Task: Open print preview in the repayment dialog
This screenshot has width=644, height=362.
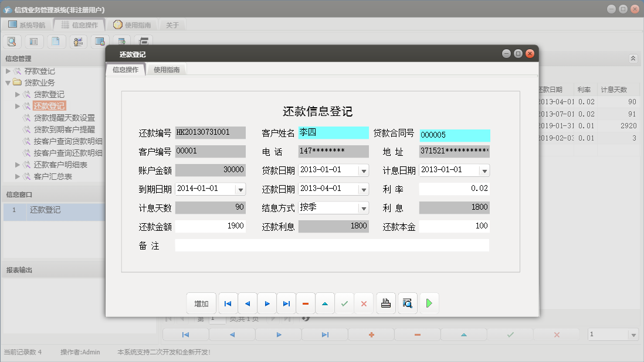Action: pyautogui.click(x=407, y=303)
